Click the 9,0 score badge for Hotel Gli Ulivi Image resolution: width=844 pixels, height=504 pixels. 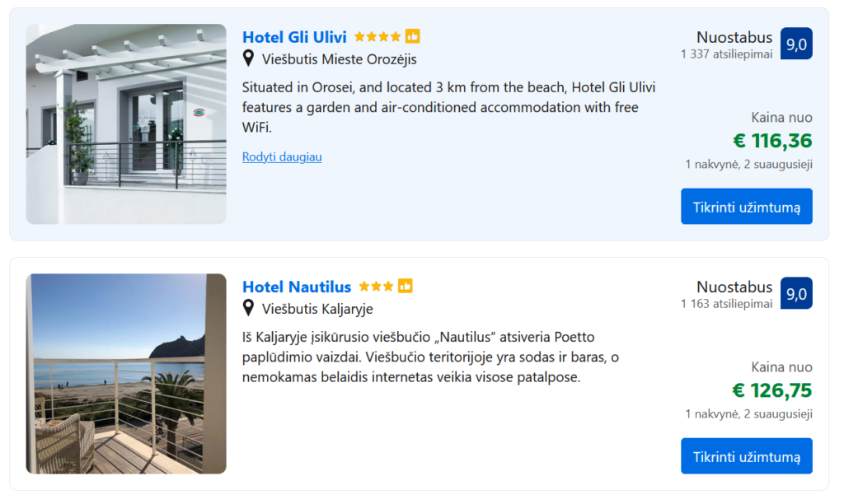pyautogui.click(x=796, y=44)
